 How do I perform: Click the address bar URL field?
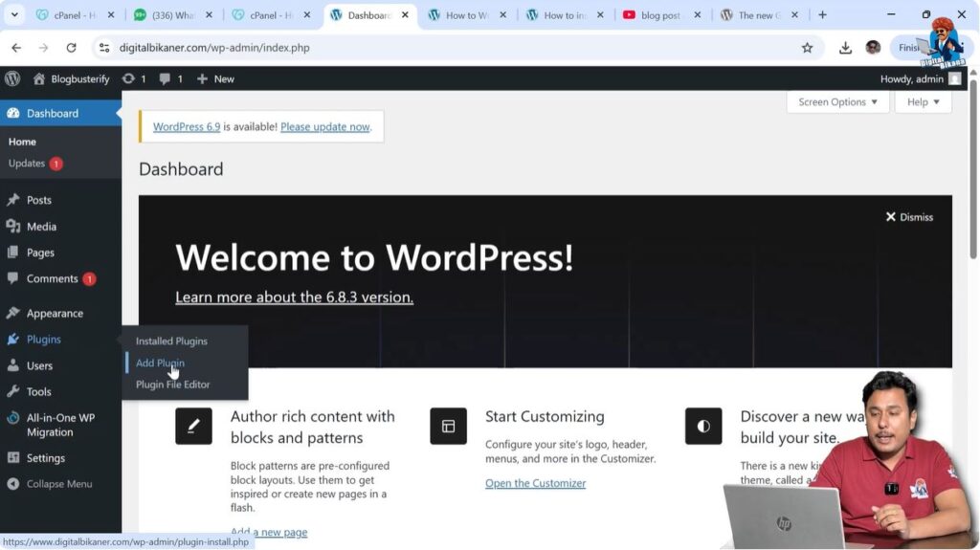coord(457,48)
